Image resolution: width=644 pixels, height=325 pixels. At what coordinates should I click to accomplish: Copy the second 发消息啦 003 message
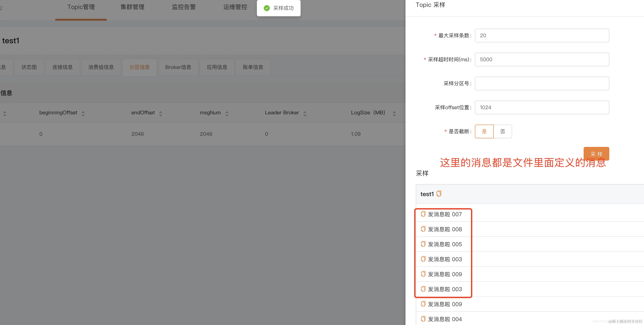pos(423,289)
